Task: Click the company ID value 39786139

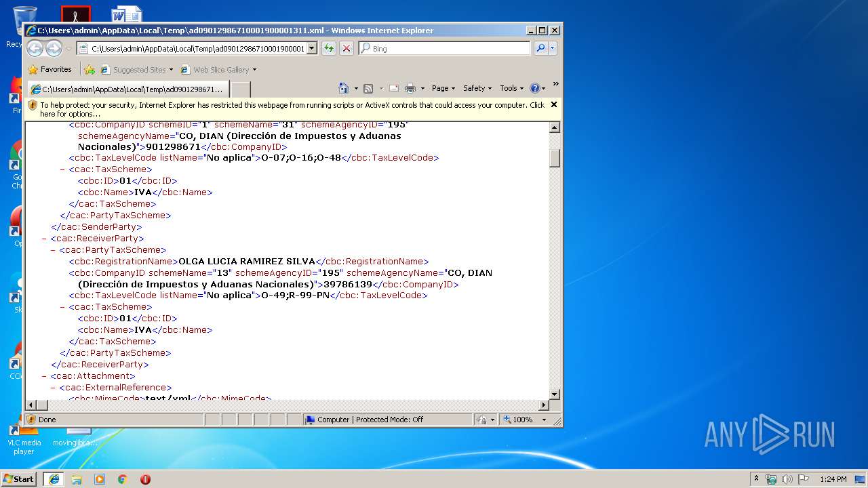Action: tap(348, 285)
